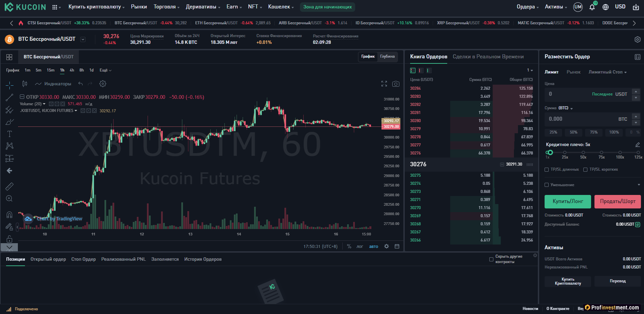The height and width of the screenshot is (314, 644).
Task: Select the zoom in tool
Action: [9, 199]
